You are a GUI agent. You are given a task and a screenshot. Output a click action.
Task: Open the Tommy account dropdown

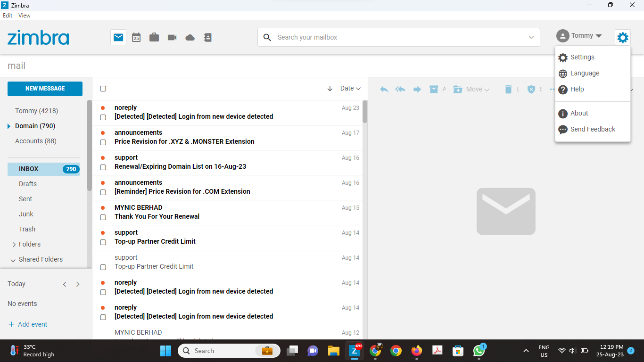pyautogui.click(x=580, y=35)
